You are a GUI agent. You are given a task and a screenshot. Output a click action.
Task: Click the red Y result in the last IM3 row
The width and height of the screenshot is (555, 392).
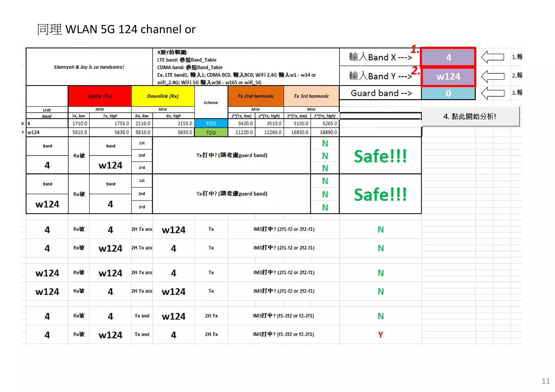click(x=380, y=335)
